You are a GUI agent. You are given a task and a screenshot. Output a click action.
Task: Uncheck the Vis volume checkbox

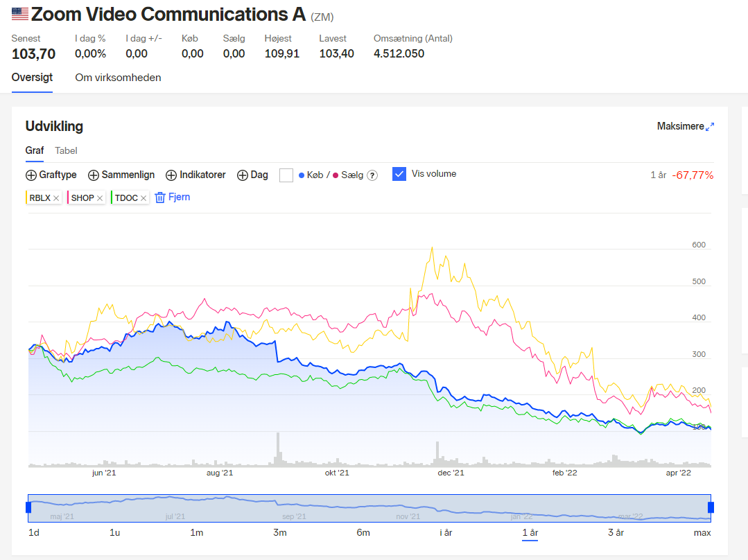(x=399, y=174)
